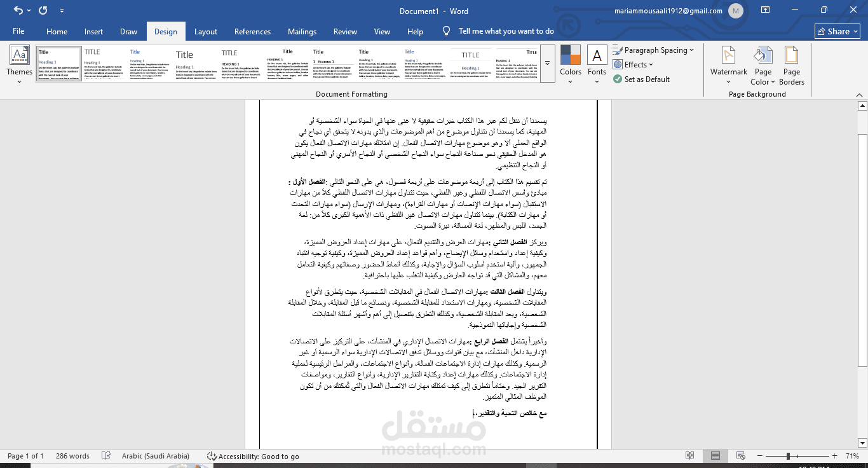The height and width of the screenshot is (468, 868).
Task: Open the Paragraph Spacing dropdown
Action: (x=654, y=49)
